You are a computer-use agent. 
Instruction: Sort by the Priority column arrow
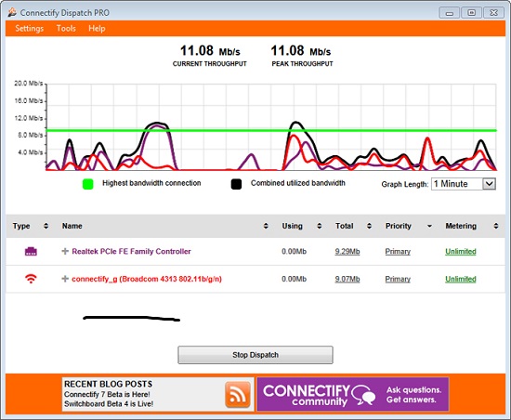pyautogui.click(x=429, y=226)
